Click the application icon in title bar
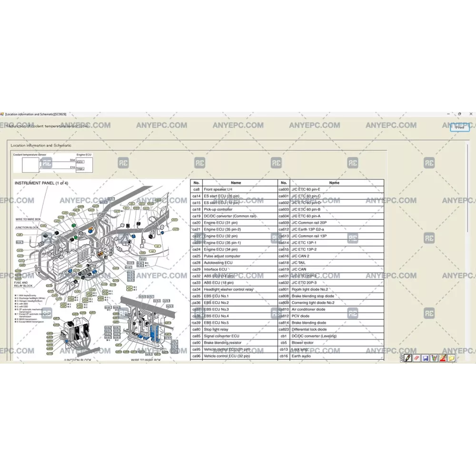 [2, 114]
